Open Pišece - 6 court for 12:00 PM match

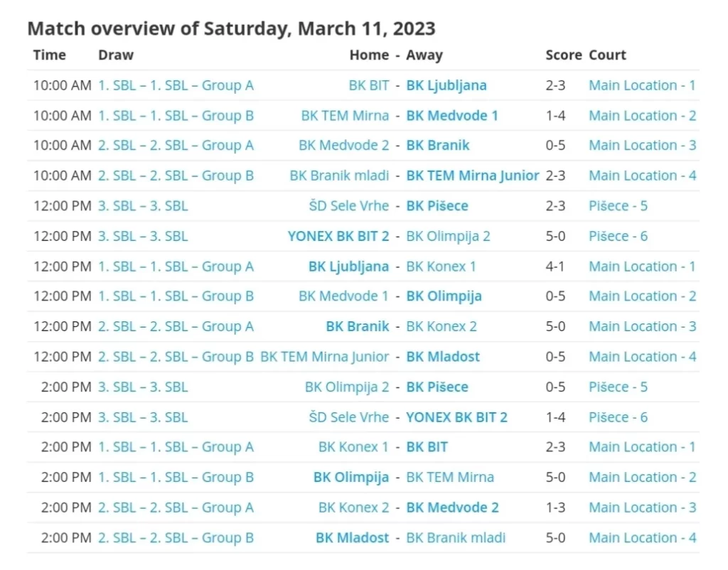pyautogui.click(x=618, y=236)
